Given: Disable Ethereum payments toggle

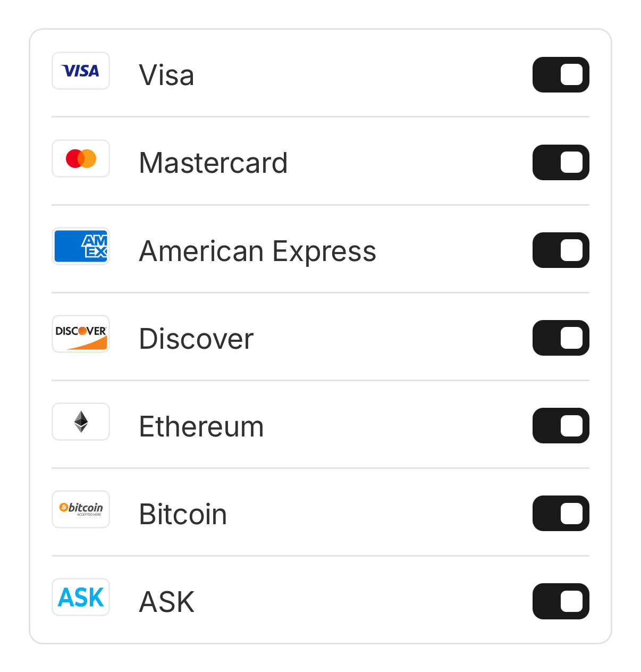Looking at the screenshot, I should (x=561, y=426).
